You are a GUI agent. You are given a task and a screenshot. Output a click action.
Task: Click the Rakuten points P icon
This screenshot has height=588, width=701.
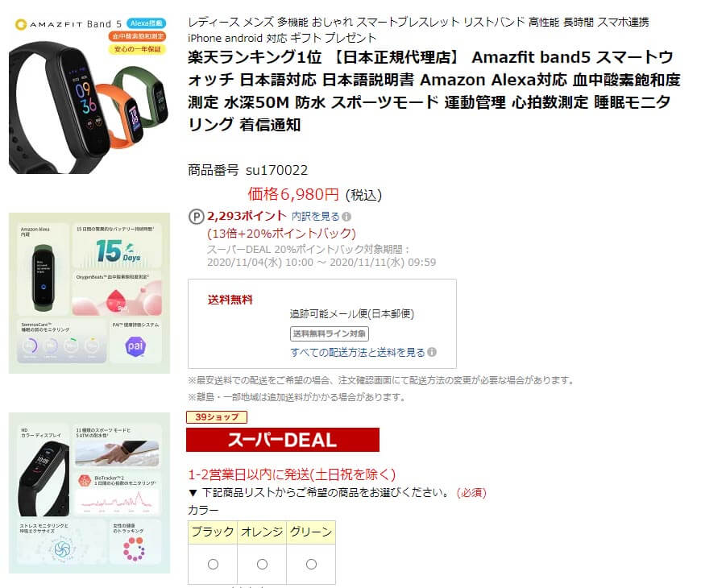[196, 217]
